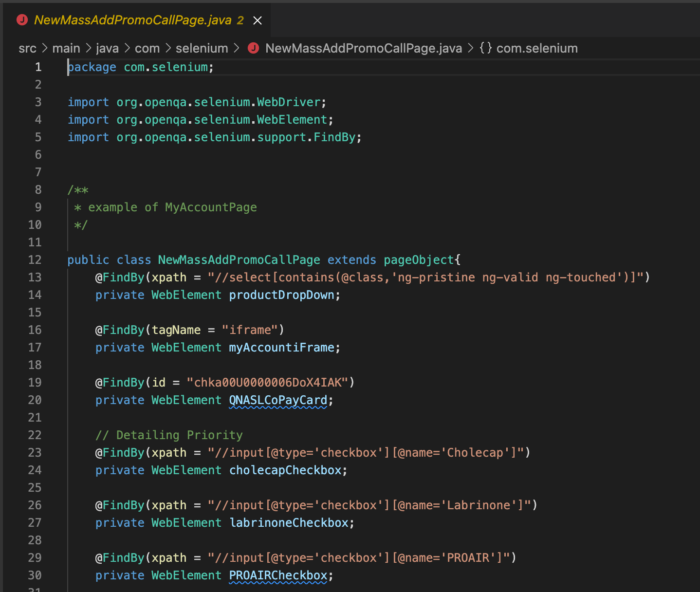Open the main breadcrumb segment
The height and width of the screenshot is (592, 700).
66,48
